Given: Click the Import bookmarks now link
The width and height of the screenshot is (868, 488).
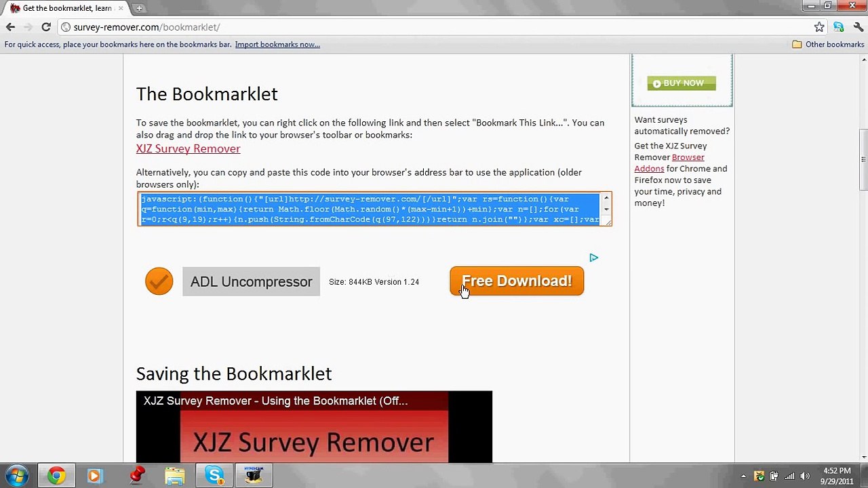Looking at the screenshot, I should tap(277, 45).
